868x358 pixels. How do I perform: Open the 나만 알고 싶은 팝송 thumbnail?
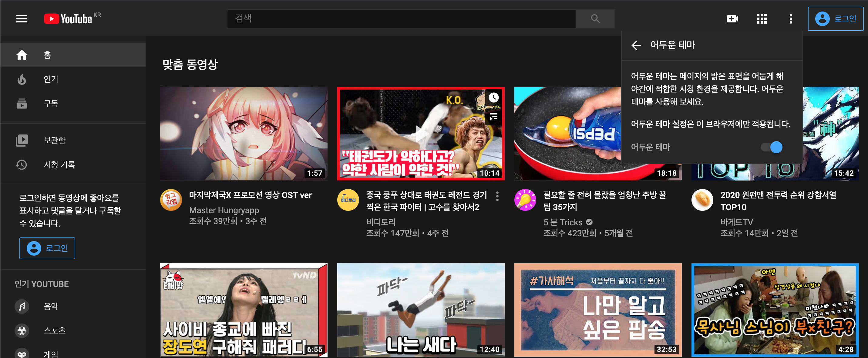pyautogui.click(x=598, y=310)
